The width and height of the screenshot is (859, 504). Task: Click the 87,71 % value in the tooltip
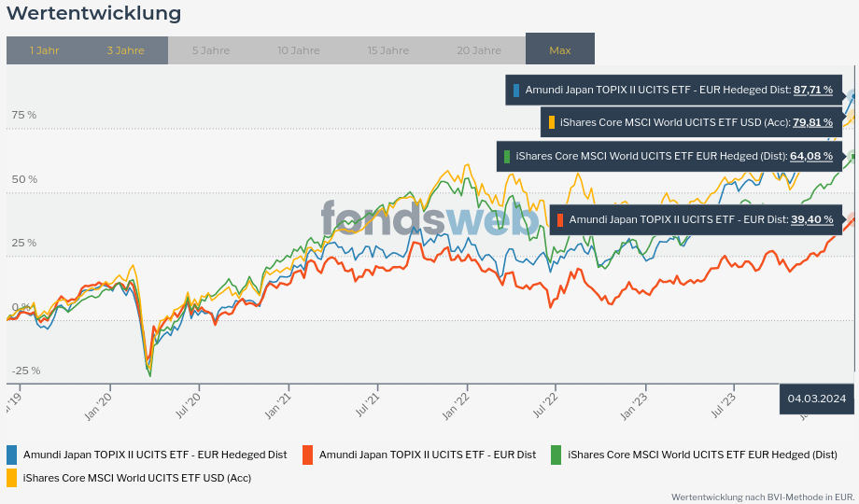click(x=812, y=91)
